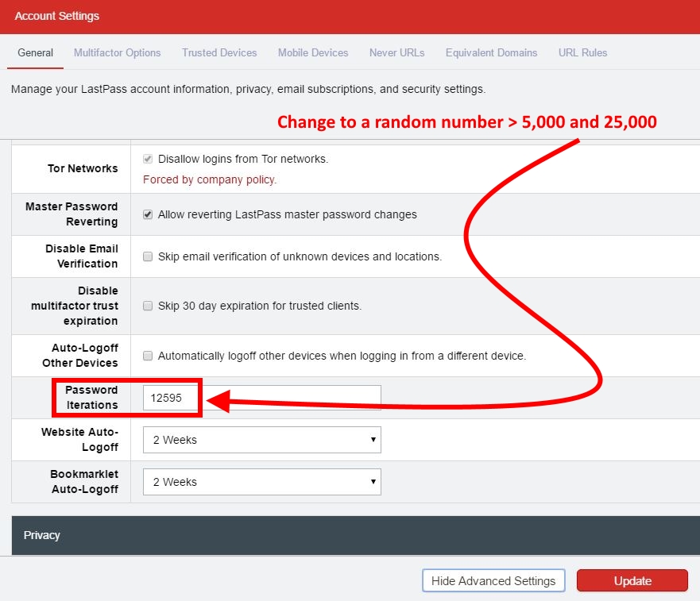Check Skip 30 day expiration for trusted clients
This screenshot has width=700, height=601.
pyautogui.click(x=147, y=306)
